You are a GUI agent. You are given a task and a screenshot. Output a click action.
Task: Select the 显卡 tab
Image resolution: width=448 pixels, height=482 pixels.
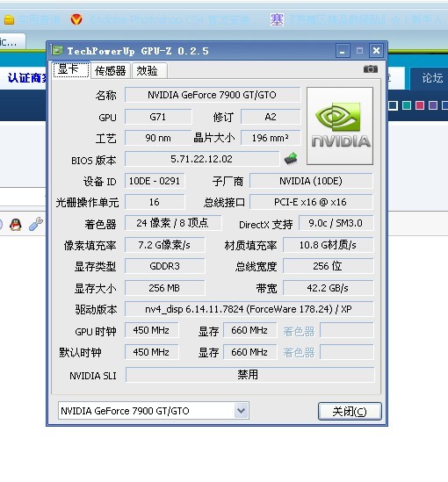pos(71,69)
